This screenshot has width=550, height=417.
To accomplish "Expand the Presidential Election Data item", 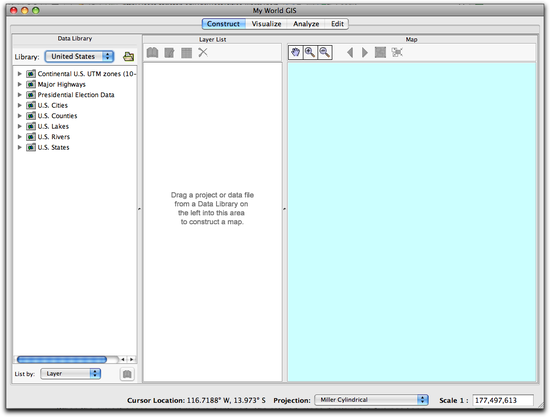I will (20, 95).
